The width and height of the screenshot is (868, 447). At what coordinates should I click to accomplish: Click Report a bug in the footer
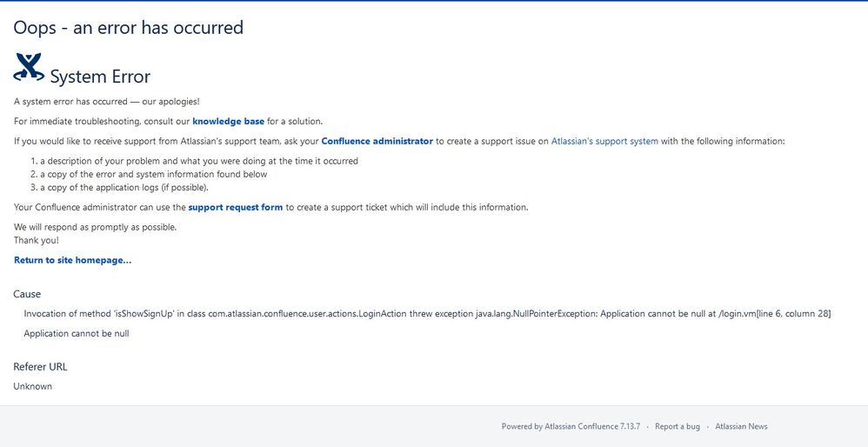pos(677,426)
